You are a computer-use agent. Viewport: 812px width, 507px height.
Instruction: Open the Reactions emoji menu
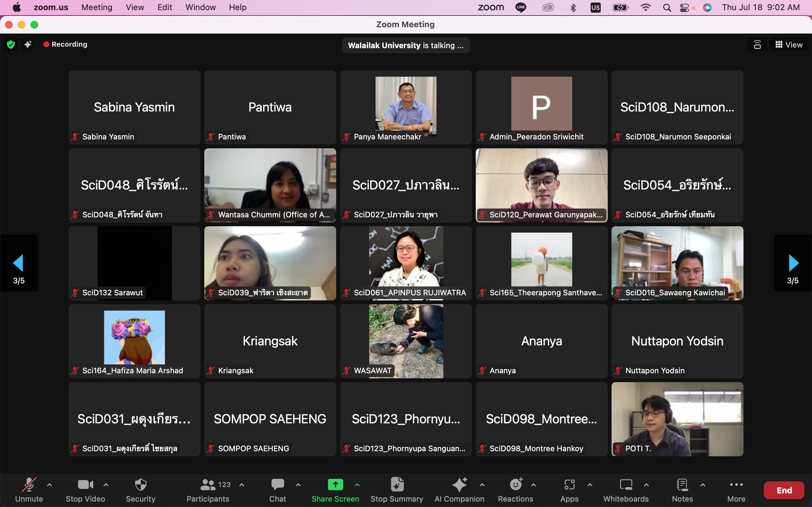(515, 485)
